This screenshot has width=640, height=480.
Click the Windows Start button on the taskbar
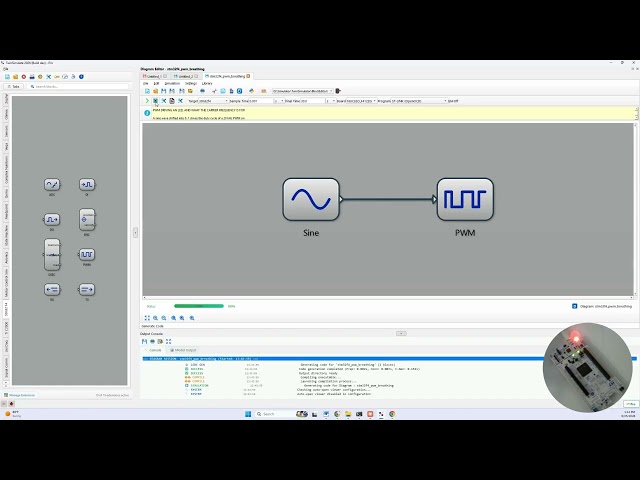[x=248, y=414]
